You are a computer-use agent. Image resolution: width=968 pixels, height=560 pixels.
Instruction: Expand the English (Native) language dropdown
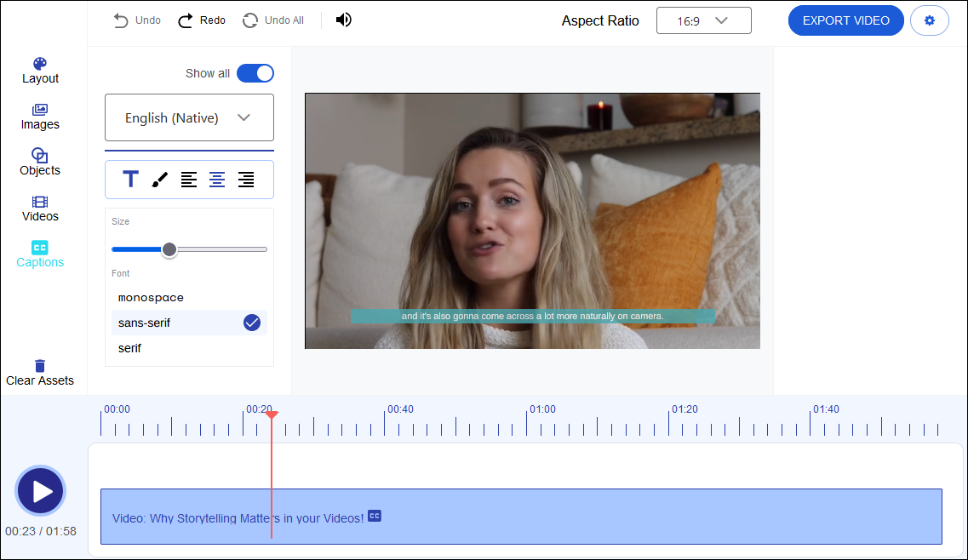tap(188, 117)
